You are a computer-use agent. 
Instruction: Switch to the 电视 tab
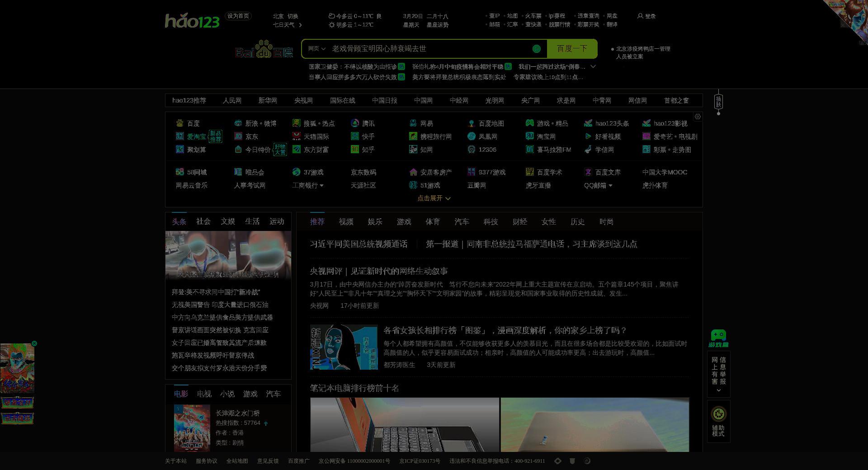coord(204,394)
